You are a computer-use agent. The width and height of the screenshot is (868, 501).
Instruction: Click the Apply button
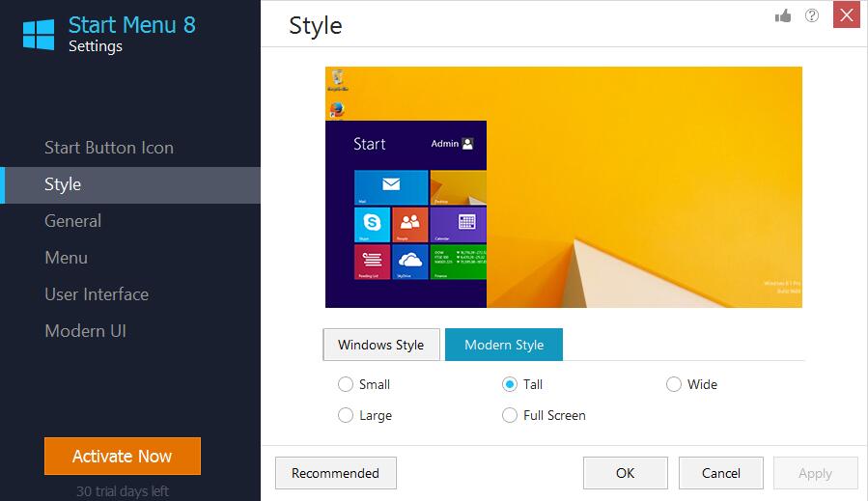point(816,473)
